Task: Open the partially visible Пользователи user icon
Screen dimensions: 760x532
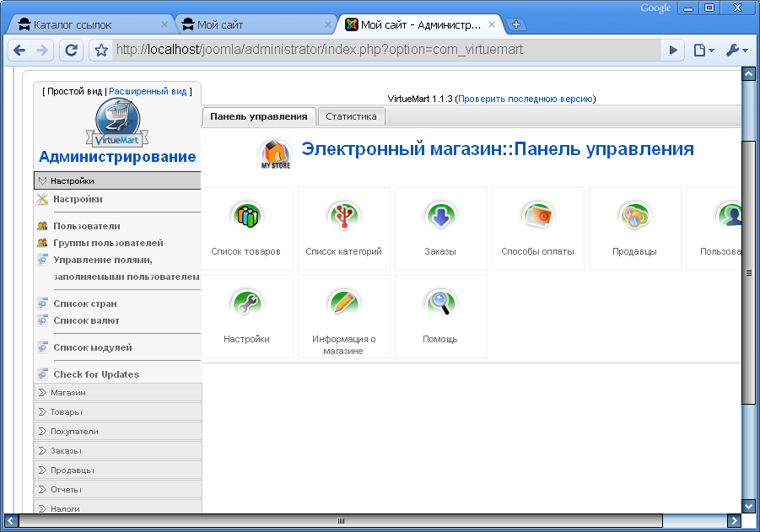Action: pyautogui.click(x=729, y=216)
